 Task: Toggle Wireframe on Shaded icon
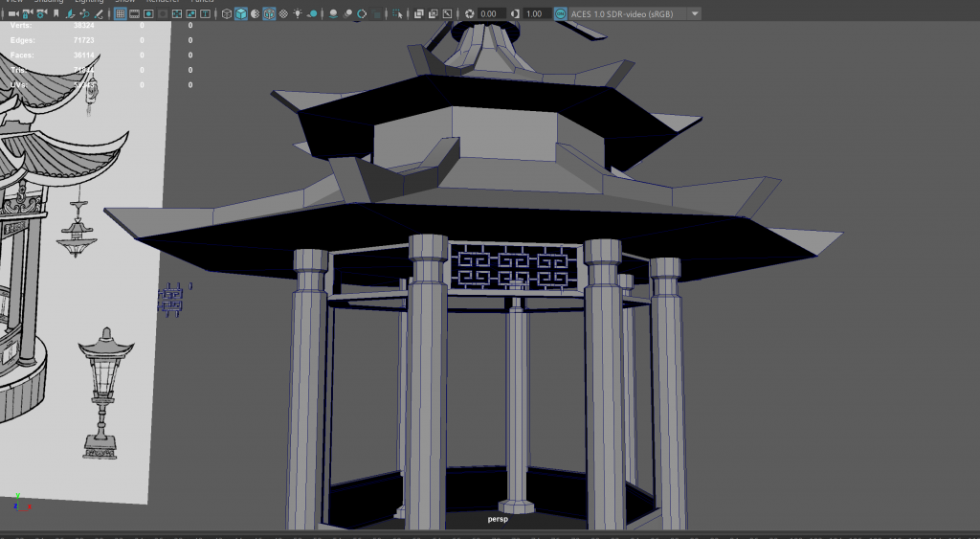pyautogui.click(x=269, y=13)
